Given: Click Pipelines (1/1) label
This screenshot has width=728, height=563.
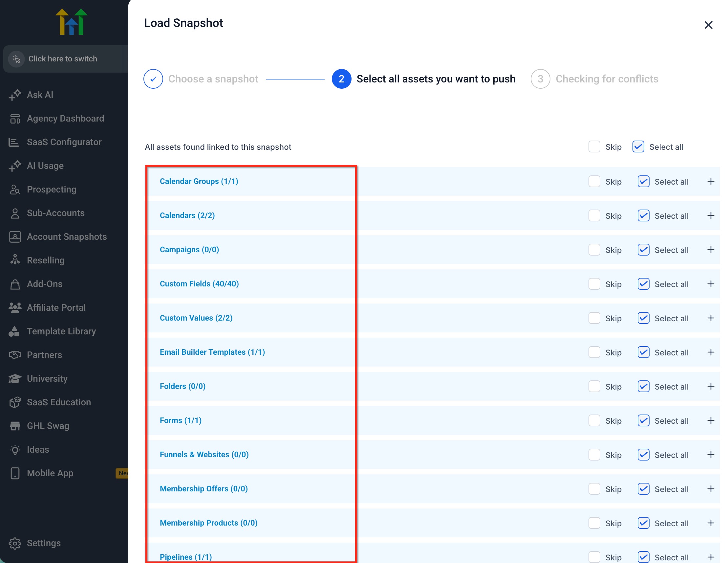Looking at the screenshot, I should tap(186, 557).
